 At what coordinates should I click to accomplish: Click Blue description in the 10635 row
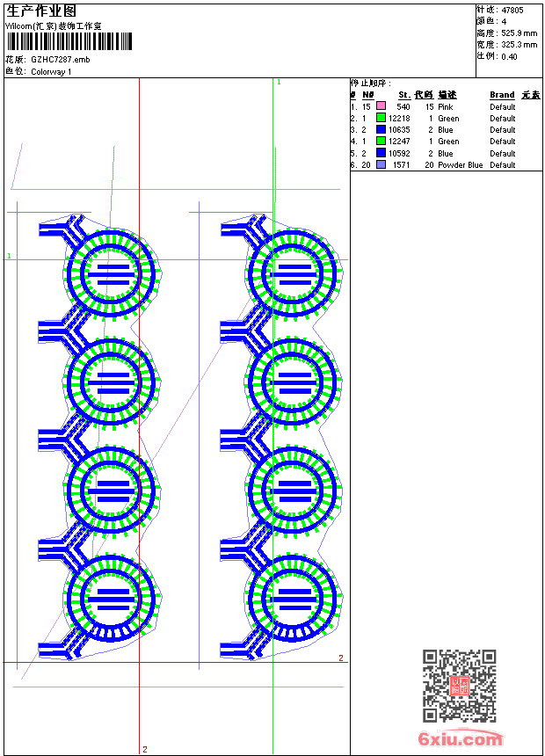click(445, 130)
